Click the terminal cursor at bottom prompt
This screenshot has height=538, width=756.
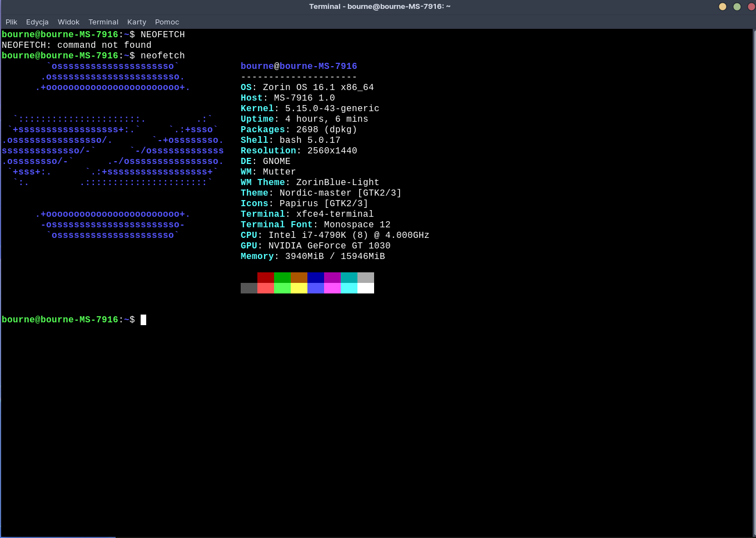(x=143, y=320)
